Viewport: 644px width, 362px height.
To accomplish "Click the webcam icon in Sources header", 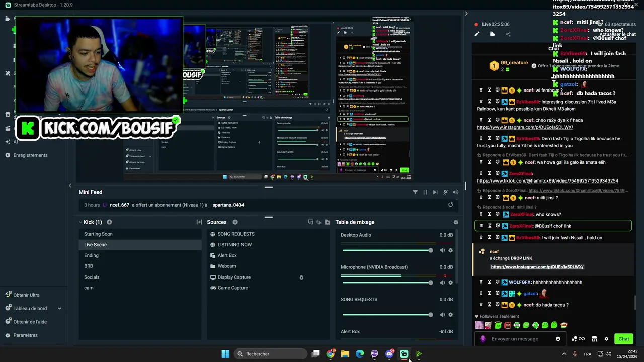I will pos(319,222).
